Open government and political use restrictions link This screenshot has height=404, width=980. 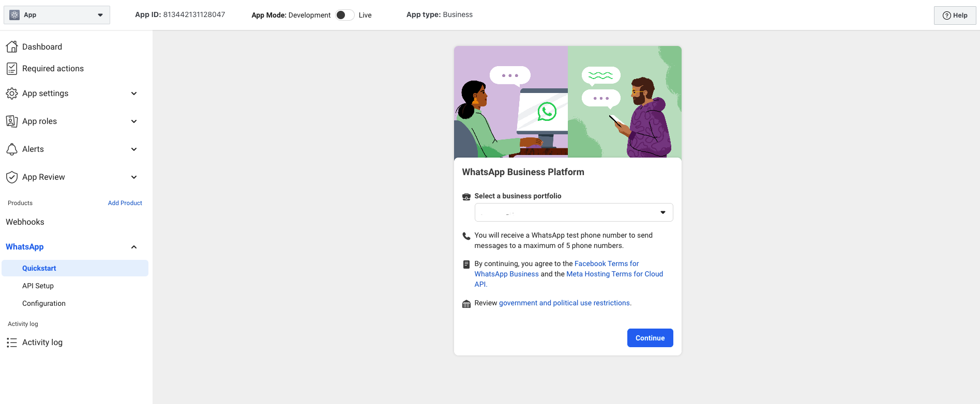coord(564,303)
